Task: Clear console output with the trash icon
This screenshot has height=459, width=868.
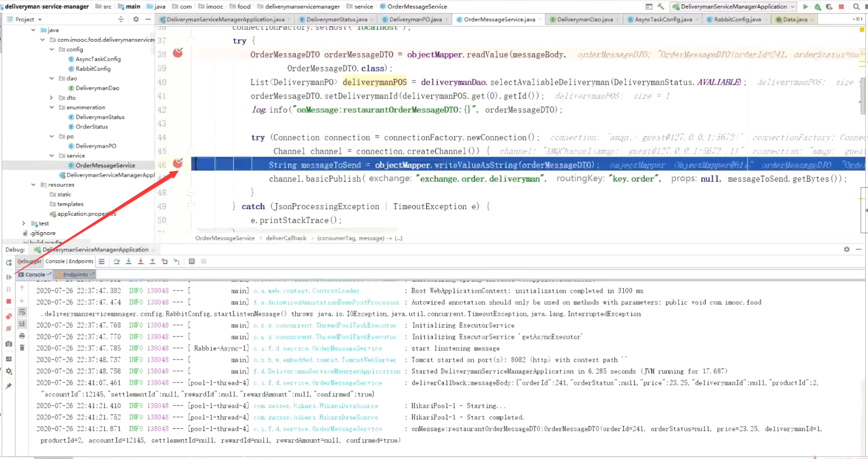Action: 22,347
